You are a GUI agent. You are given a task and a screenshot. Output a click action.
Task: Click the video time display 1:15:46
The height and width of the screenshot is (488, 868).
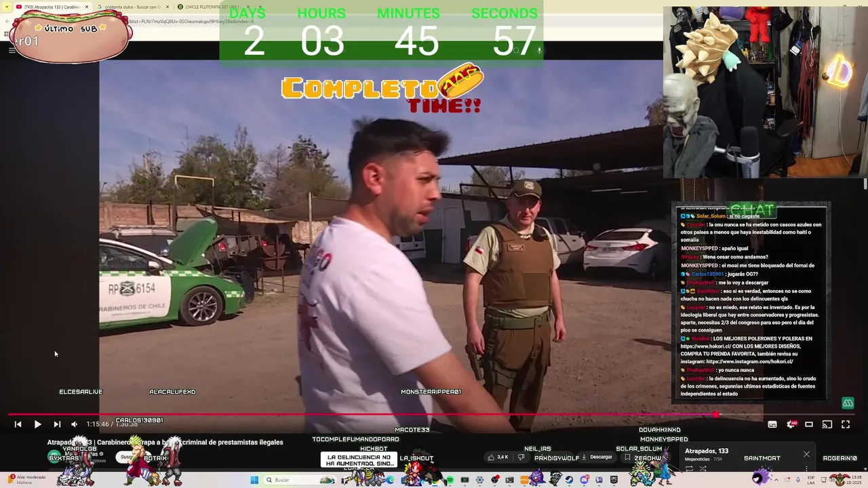tap(97, 424)
